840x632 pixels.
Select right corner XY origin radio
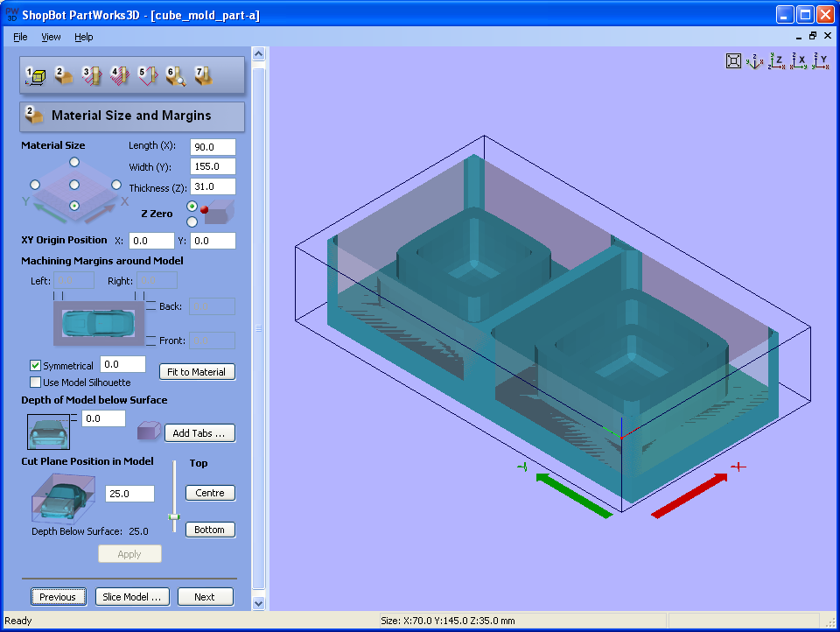coord(116,185)
